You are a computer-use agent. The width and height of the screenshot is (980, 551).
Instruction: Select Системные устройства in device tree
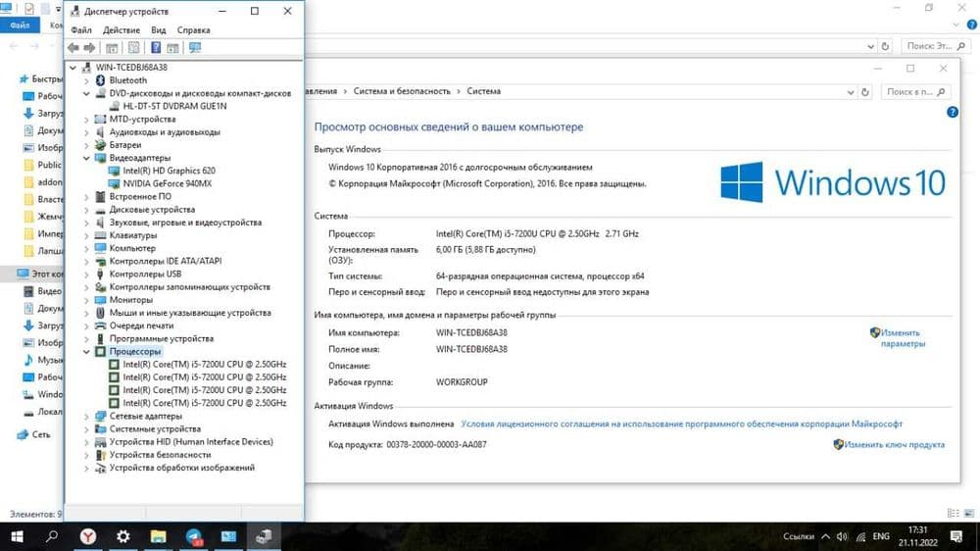(x=155, y=429)
